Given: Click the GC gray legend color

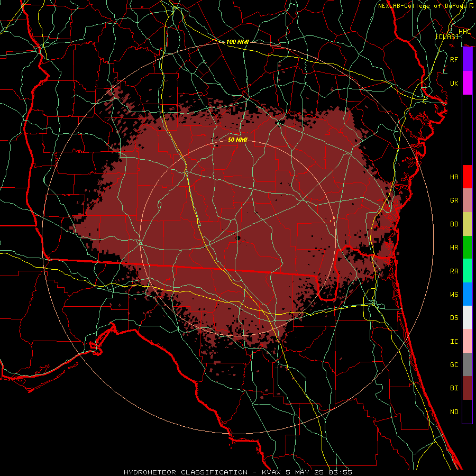Looking at the screenshot, I should pyautogui.click(x=467, y=364).
